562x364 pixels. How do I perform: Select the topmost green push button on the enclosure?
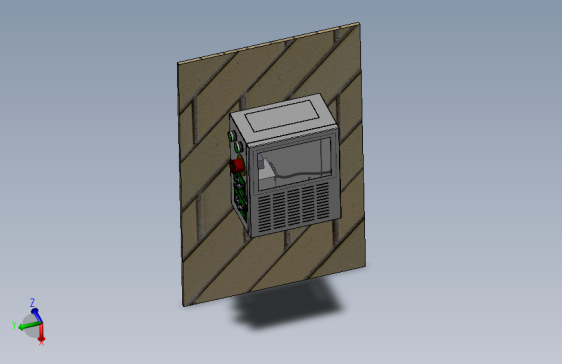pyautogui.click(x=232, y=136)
